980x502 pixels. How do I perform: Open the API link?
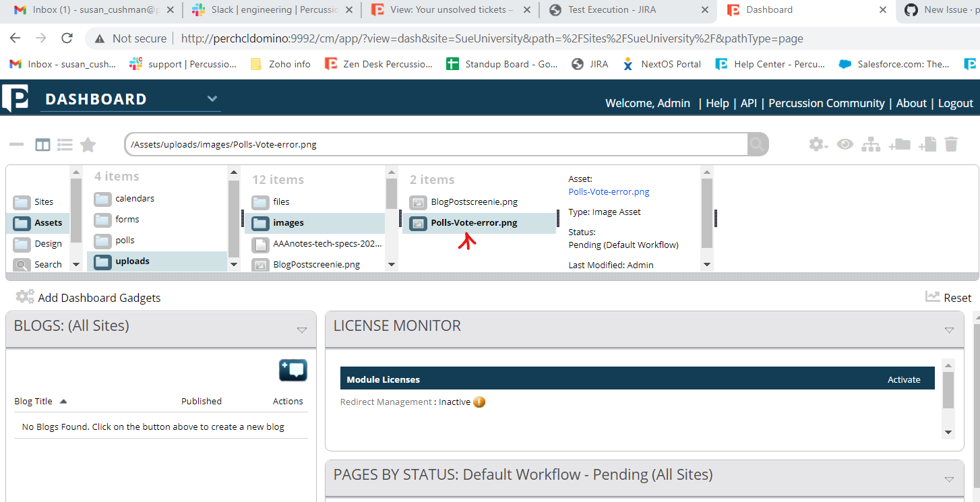748,103
